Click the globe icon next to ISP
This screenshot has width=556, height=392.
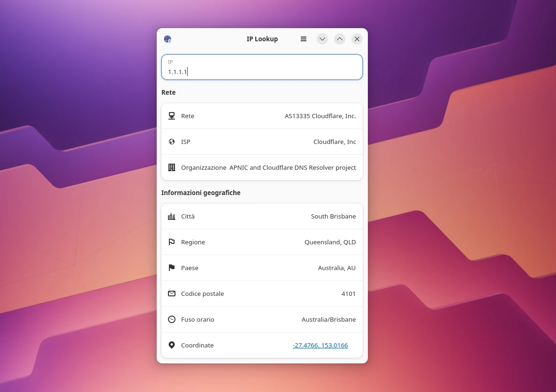tap(172, 142)
